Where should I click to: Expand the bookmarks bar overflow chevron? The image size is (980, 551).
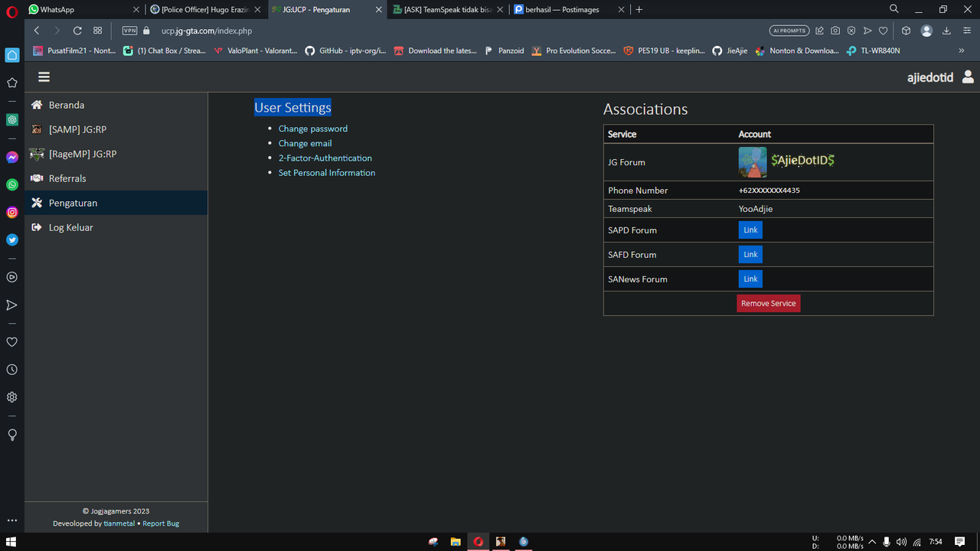962,51
